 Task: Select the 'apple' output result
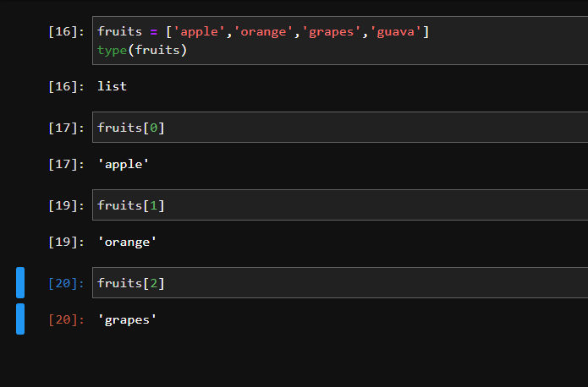click(124, 164)
